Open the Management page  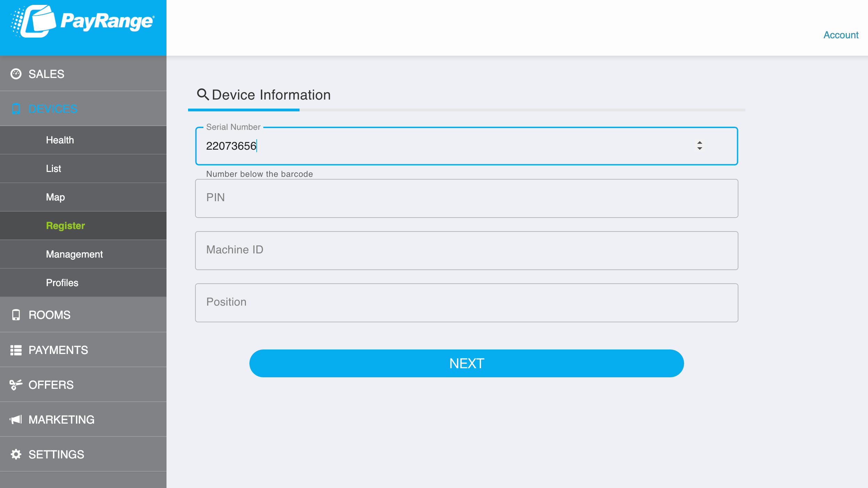(x=74, y=254)
